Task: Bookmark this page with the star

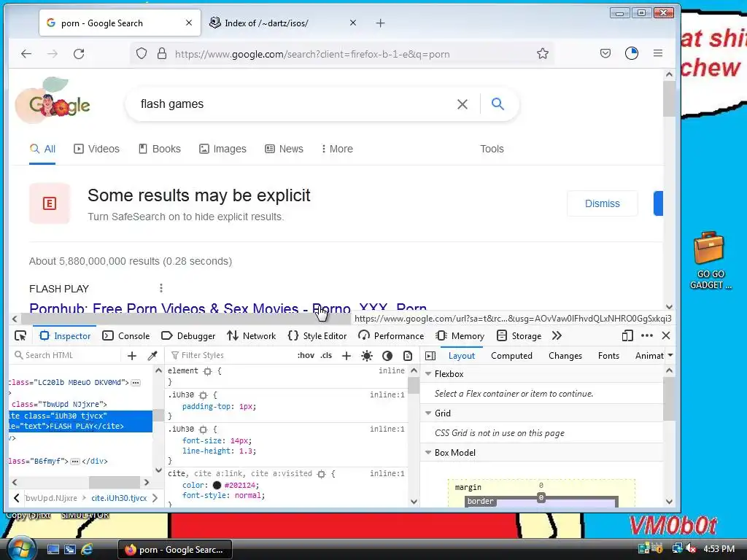Action: pos(543,53)
